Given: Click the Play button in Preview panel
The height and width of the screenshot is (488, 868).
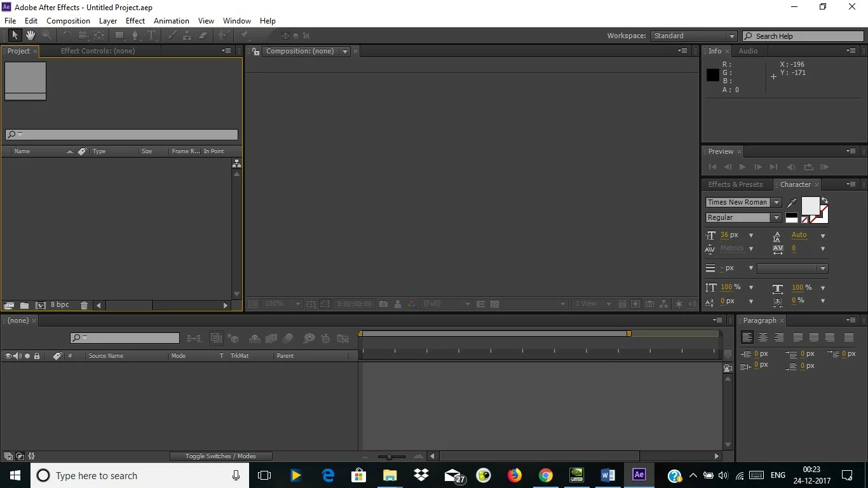Looking at the screenshot, I should point(742,167).
